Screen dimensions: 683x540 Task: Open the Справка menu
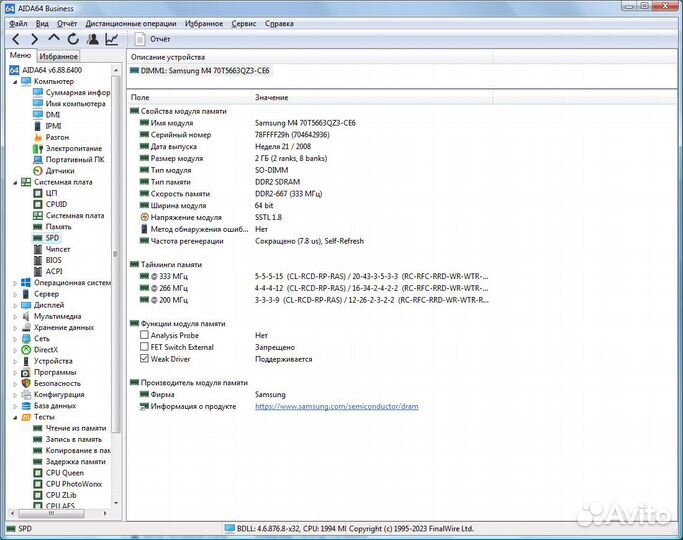[x=279, y=24]
